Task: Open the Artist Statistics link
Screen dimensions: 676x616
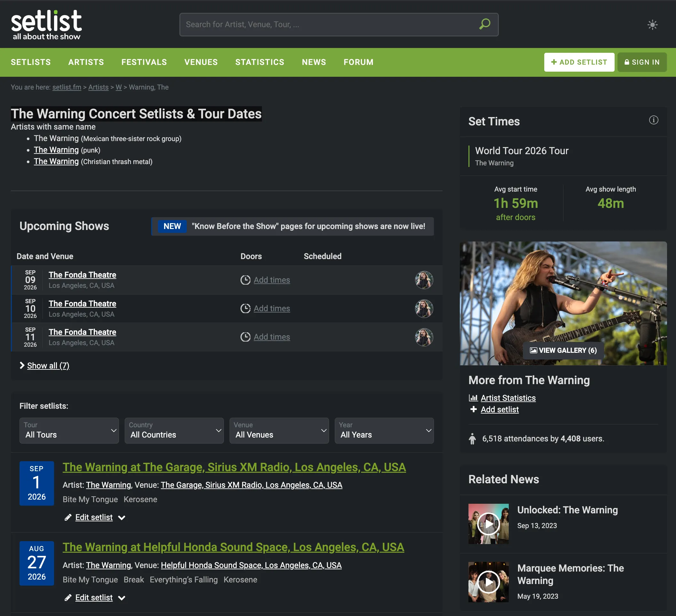Action: click(x=508, y=398)
